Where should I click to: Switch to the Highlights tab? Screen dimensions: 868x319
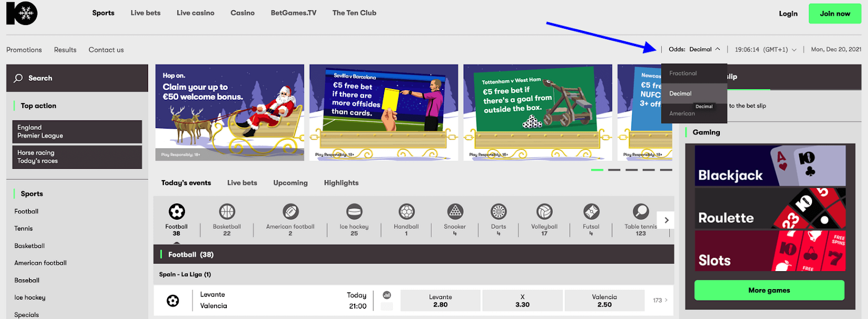341,183
